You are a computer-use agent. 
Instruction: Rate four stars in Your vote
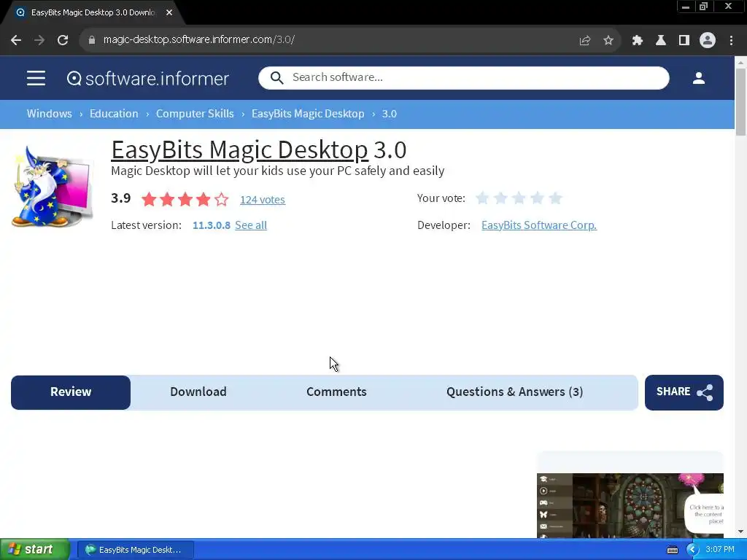(537, 198)
